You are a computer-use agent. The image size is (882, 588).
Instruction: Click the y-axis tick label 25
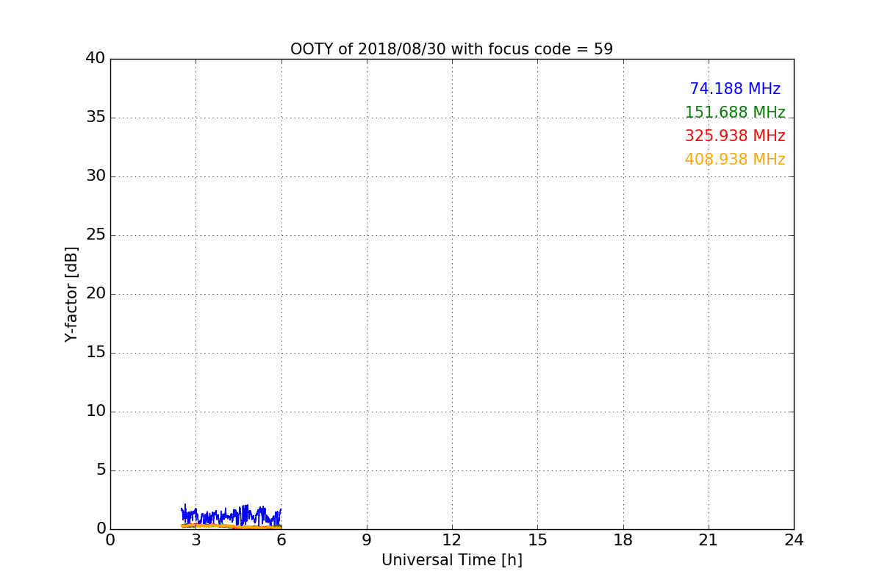tap(96, 235)
